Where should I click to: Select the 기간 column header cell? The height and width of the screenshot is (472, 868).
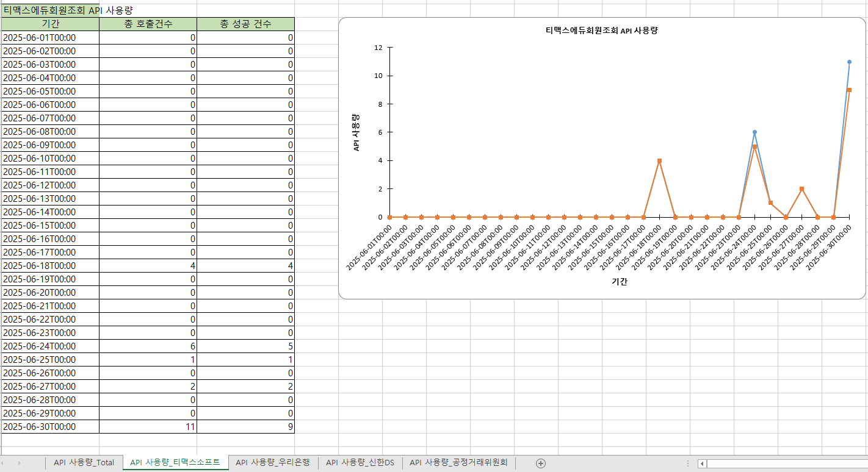50,24
